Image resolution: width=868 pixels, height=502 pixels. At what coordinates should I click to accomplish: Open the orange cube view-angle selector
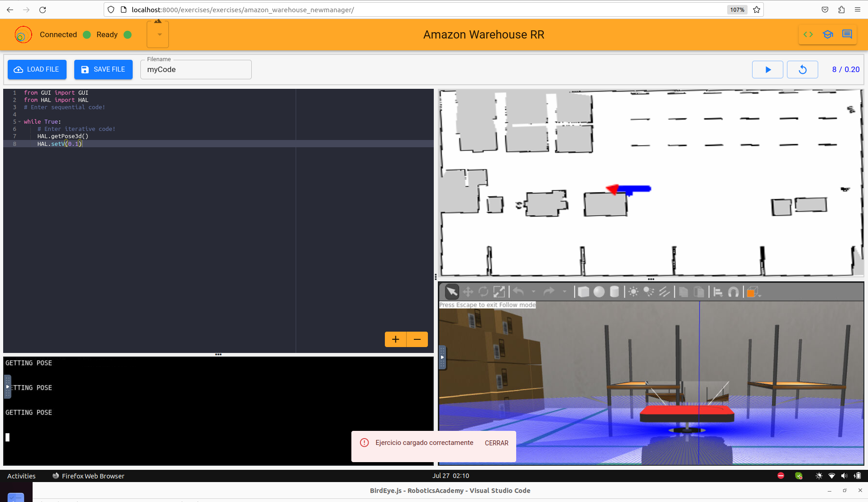pos(753,292)
